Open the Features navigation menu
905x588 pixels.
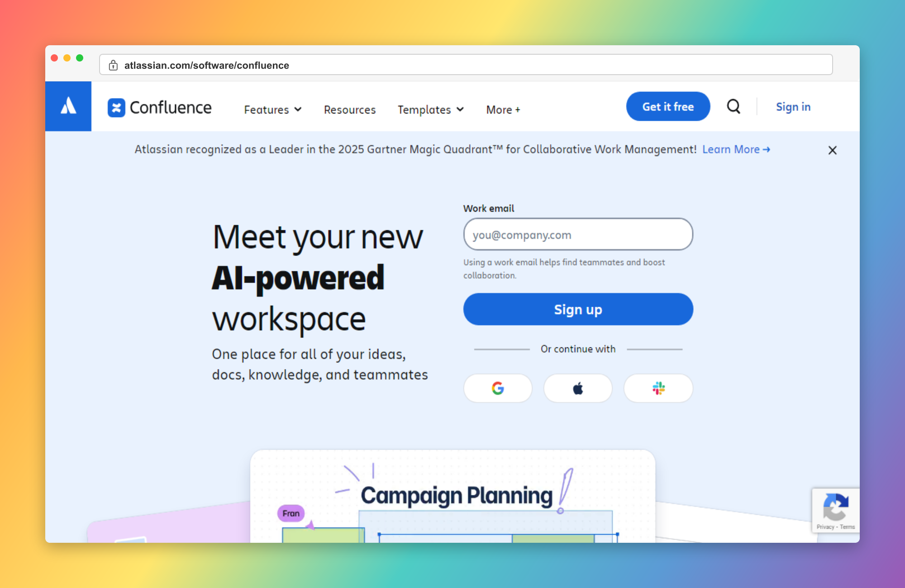(272, 109)
